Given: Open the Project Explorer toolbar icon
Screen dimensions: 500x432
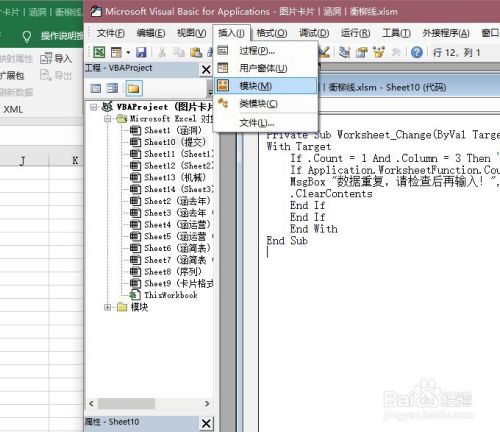Looking at the screenshot, I should point(345,52).
